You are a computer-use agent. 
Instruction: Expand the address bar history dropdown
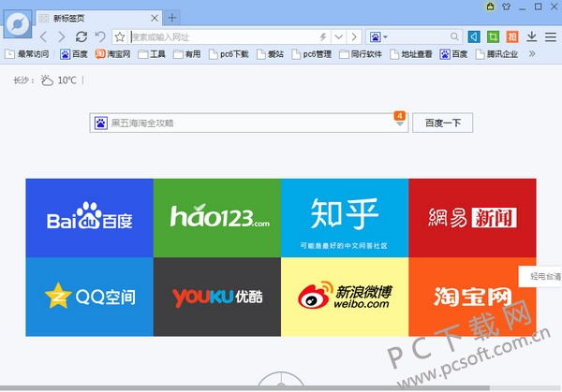coord(339,36)
